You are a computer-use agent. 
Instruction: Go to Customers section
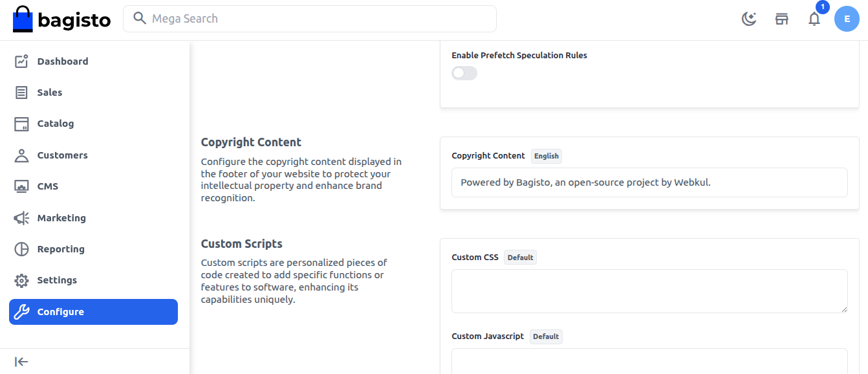coord(62,155)
